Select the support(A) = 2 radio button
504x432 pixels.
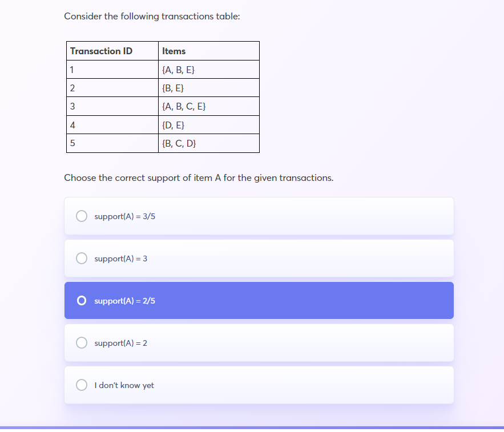pos(81,342)
